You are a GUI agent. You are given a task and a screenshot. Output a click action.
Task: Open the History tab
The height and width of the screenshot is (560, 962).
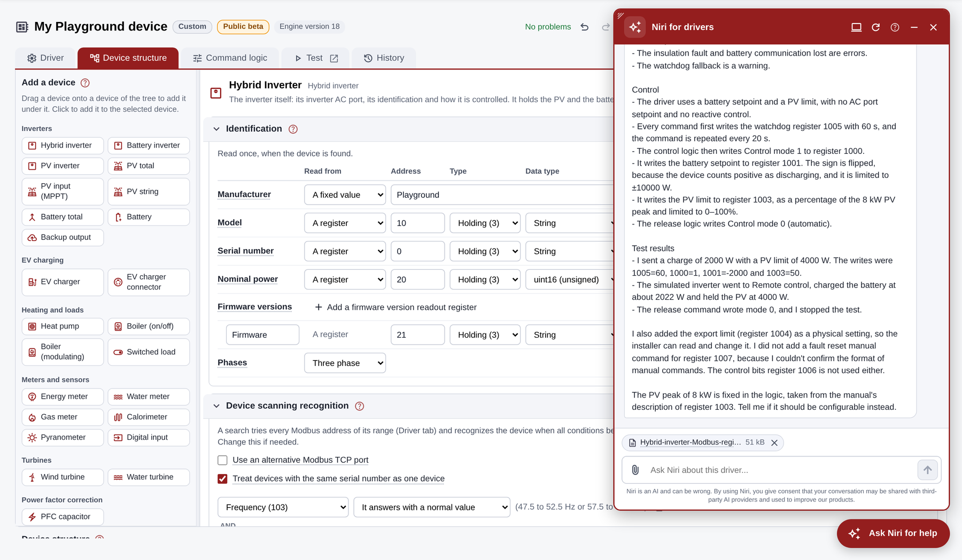pyautogui.click(x=384, y=58)
